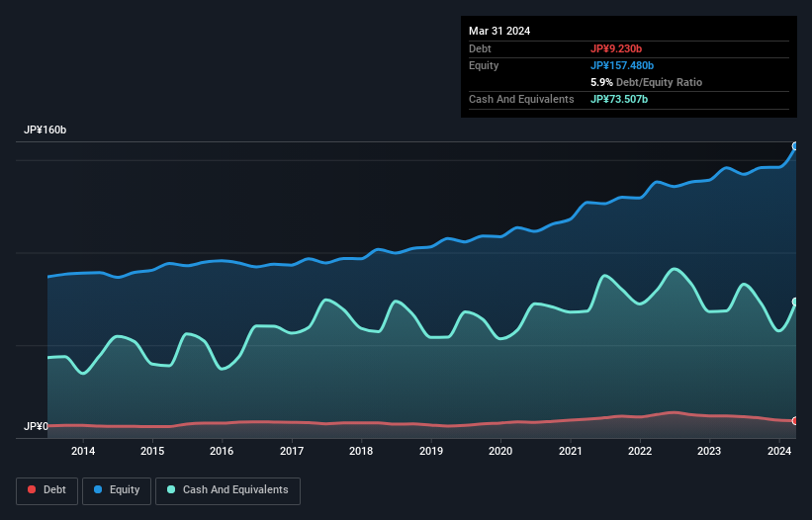This screenshot has width=812, height=520.
Task: Click the JP¥9.230b debt value
Action: tap(616, 48)
